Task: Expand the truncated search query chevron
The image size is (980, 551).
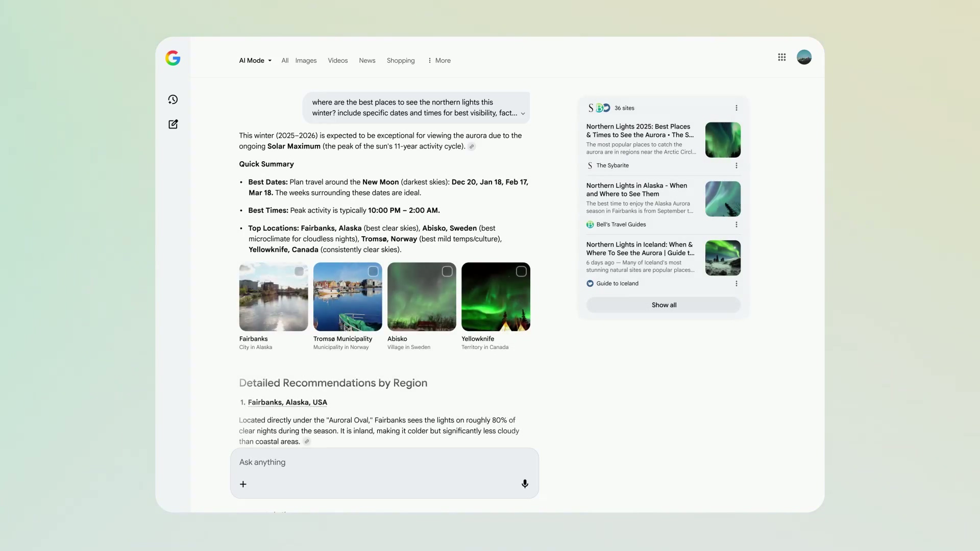Action: [x=523, y=114]
